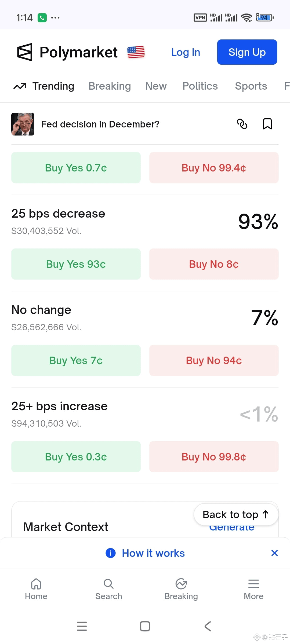This screenshot has height=644, width=290.
Task: Select the Trending tab
Action: pos(44,86)
